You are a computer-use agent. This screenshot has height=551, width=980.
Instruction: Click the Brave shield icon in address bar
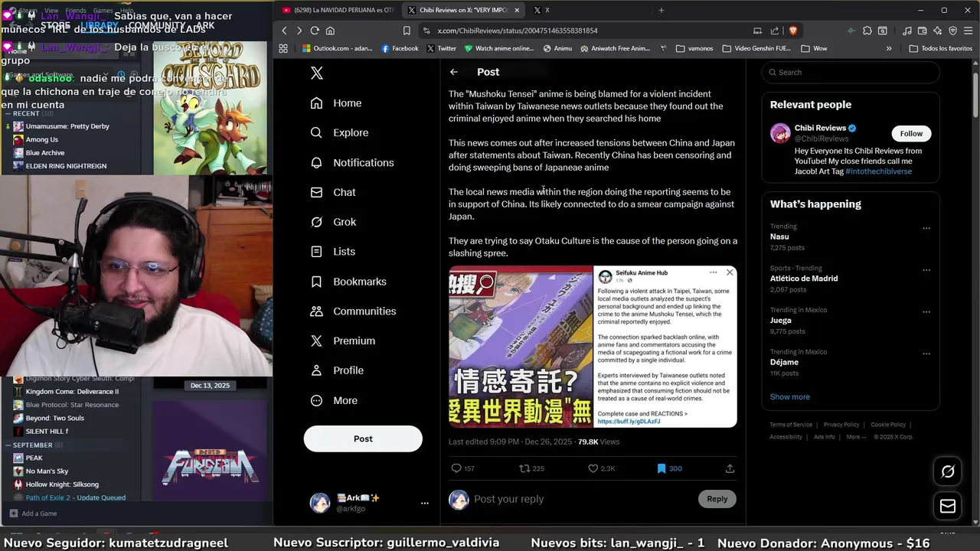(792, 31)
